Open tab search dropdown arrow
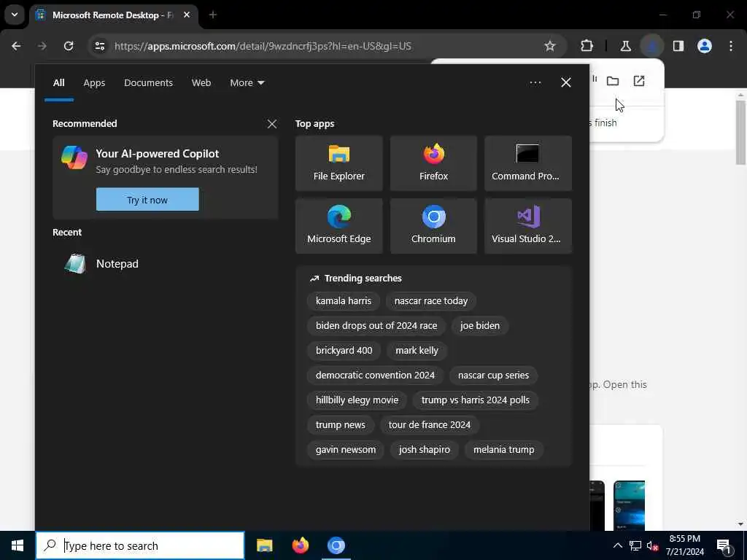Screen dimensions: 747x560 click(15, 15)
